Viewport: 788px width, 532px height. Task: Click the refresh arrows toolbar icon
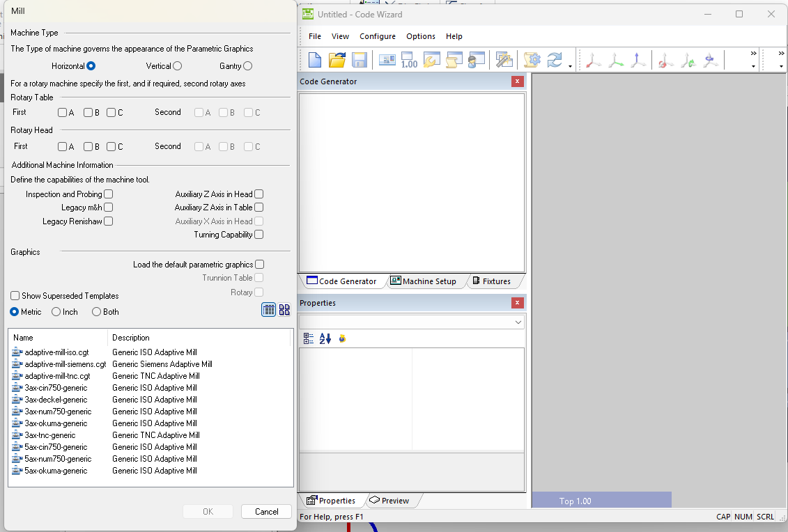(x=555, y=60)
